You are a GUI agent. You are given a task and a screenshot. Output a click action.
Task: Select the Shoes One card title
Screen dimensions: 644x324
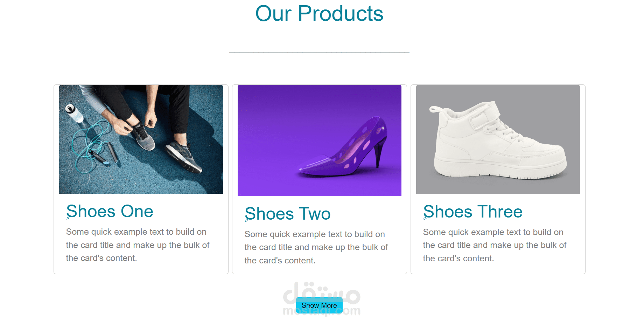point(110,211)
